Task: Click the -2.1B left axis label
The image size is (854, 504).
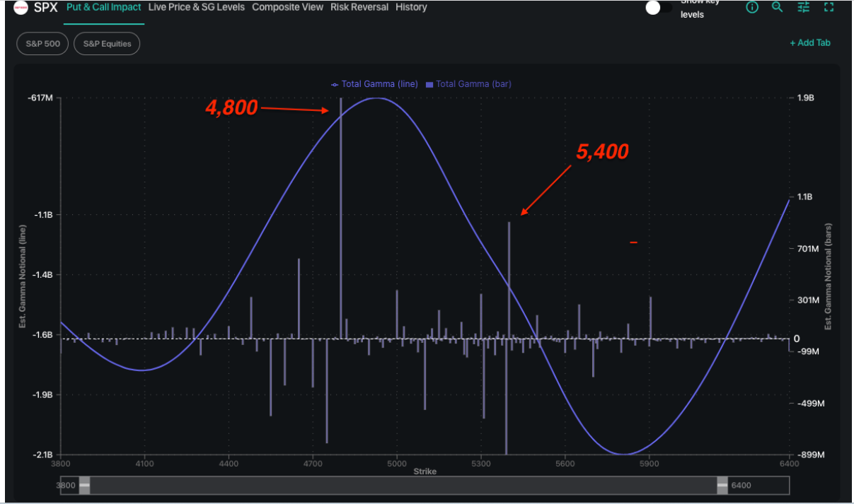Action: click(43, 455)
